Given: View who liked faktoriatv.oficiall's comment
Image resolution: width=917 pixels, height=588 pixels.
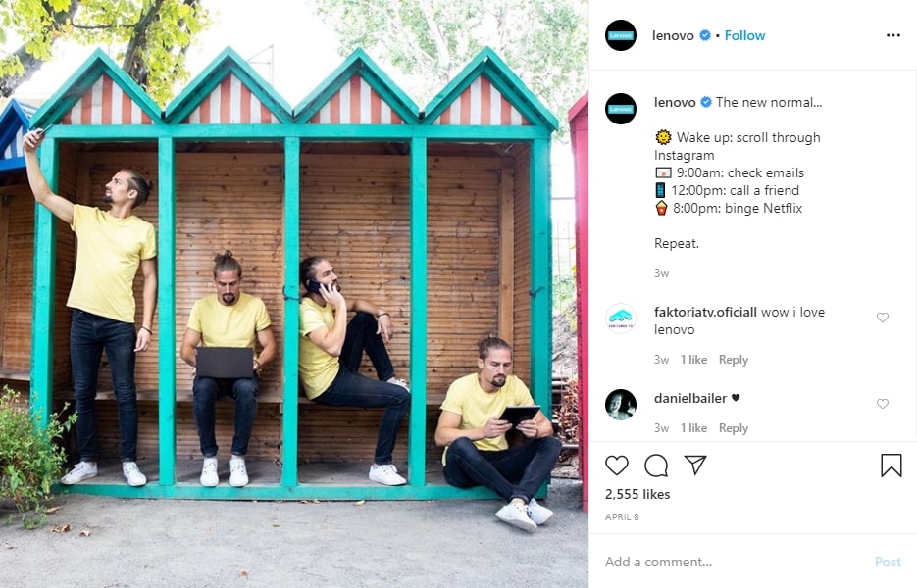Looking at the screenshot, I should [x=693, y=360].
